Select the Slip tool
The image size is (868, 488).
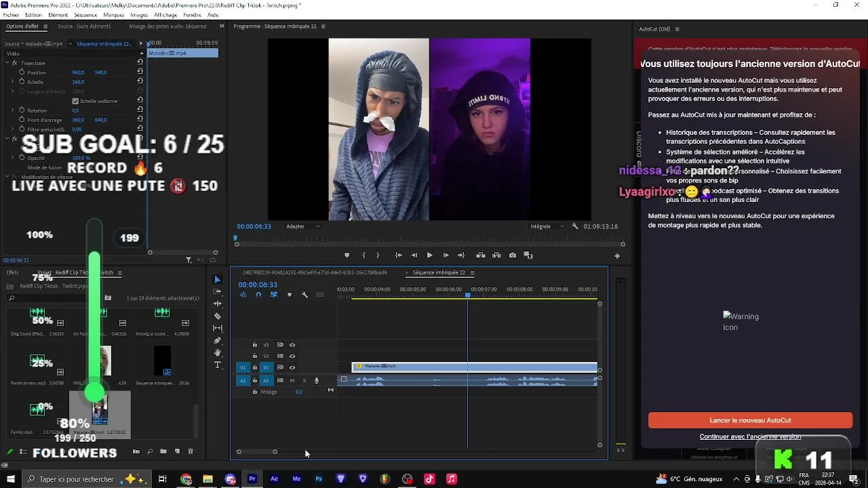(x=217, y=328)
